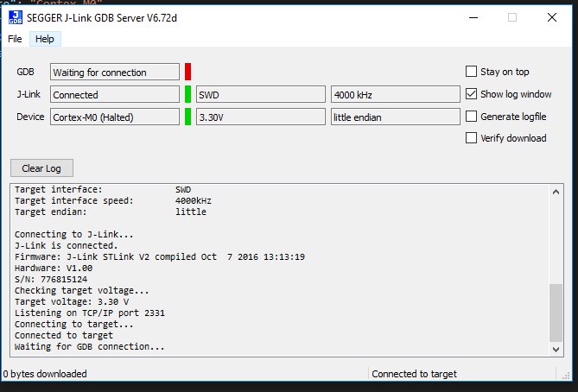Image resolution: width=578 pixels, height=392 pixels.
Task: Click the SWD interface field
Action: [261, 94]
